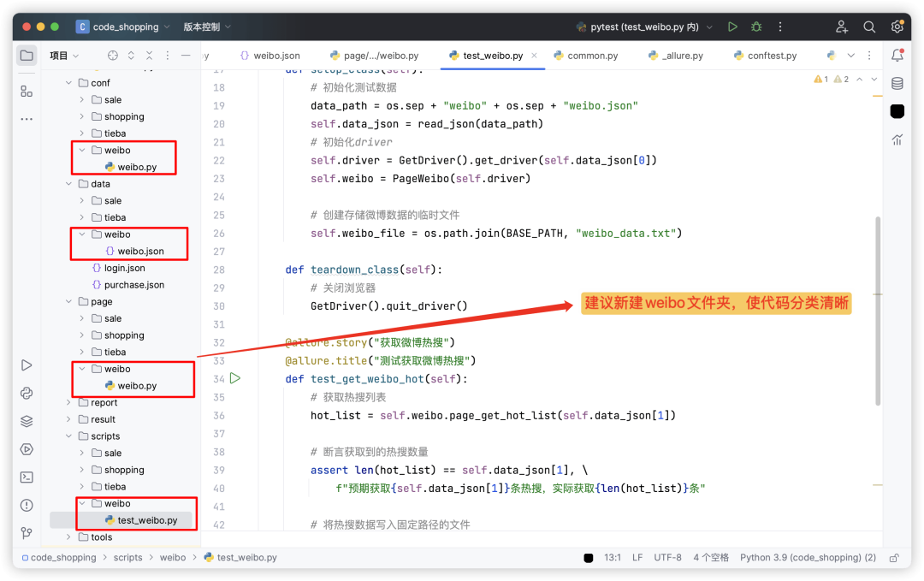Open the Database tool window icon
Viewport: 924px width, 581px height.
point(897,82)
